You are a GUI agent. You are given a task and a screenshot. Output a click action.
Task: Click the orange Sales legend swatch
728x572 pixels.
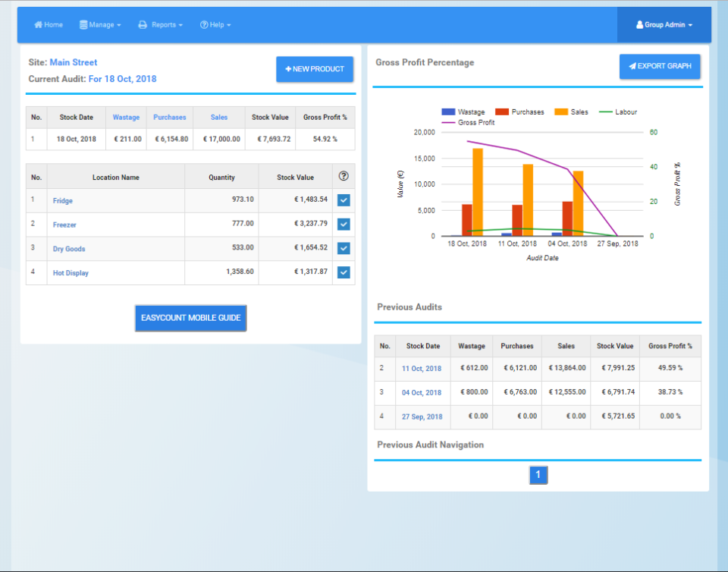click(561, 112)
